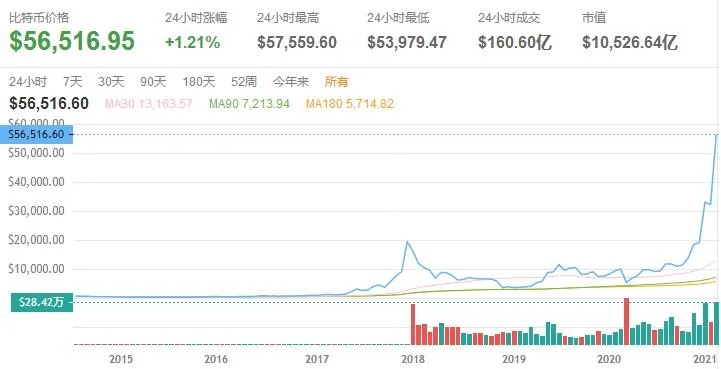Click the early-2018 price peak on line
The width and height of the screenshot is (721, 369).
[406, 242]
